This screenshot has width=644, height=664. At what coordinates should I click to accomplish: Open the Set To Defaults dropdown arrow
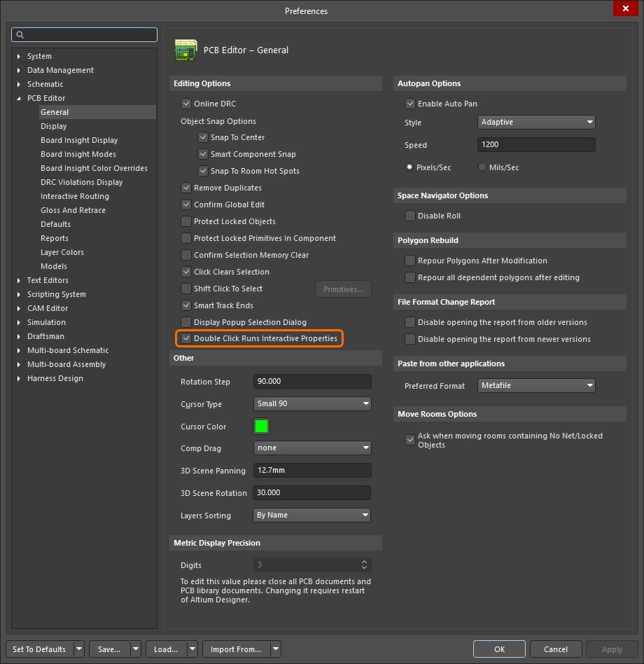tap(79, 649)
